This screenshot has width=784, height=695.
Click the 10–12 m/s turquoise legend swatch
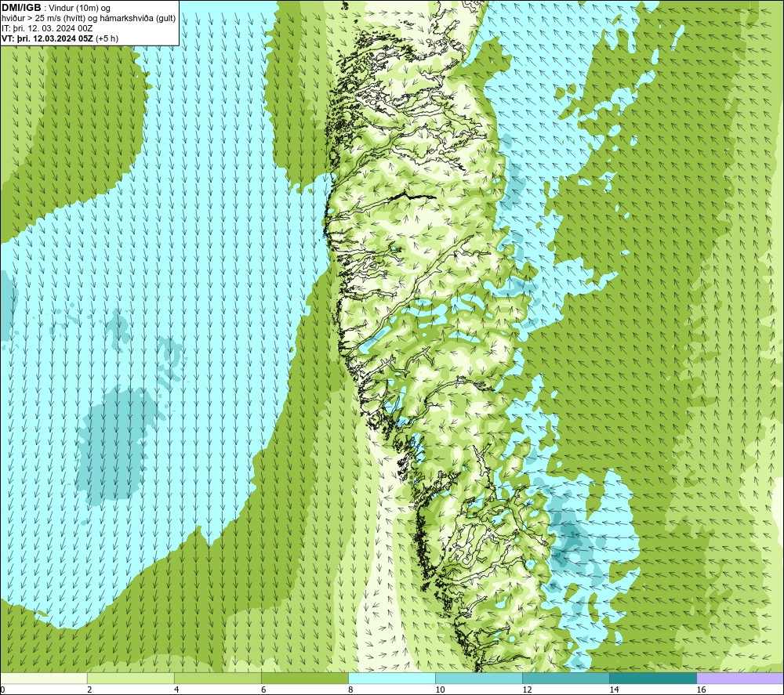pos(479,678)
